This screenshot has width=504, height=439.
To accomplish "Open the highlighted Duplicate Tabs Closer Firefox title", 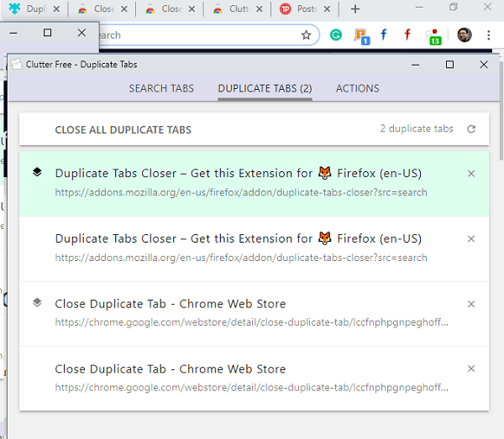I will [239, 173].
